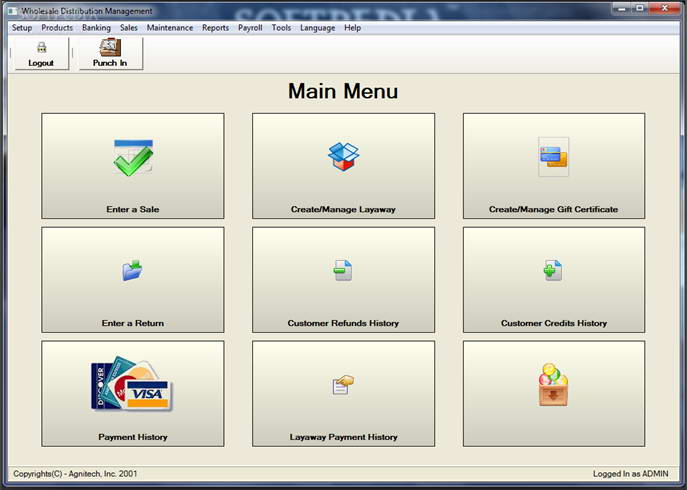Click the gift certificate cards icon
The width and height of the screenshot is (687, 490).
553,157
